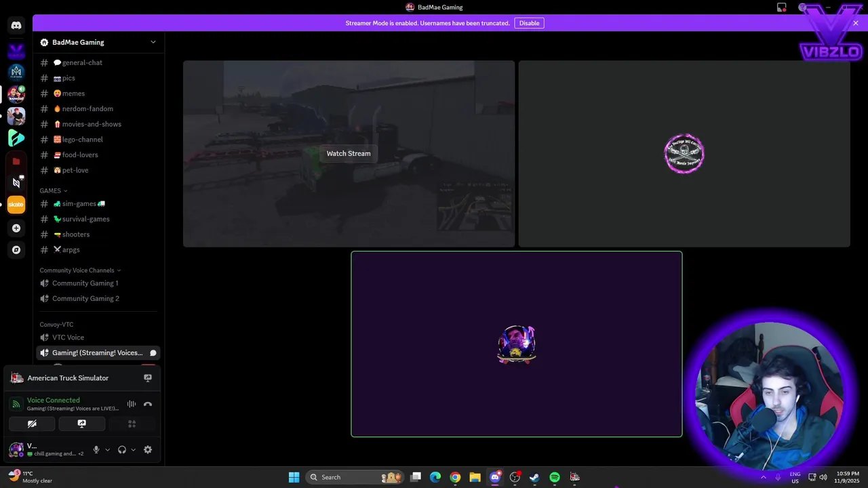Viewport: 868px width, 488px height.
Task: Click American Truck Simulator activity label
Action: pos(68,378)
